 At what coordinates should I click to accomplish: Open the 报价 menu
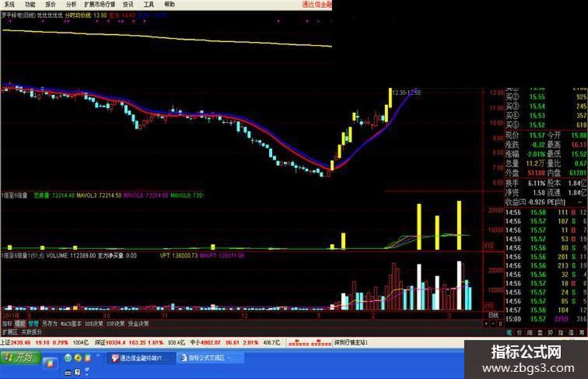50,4
